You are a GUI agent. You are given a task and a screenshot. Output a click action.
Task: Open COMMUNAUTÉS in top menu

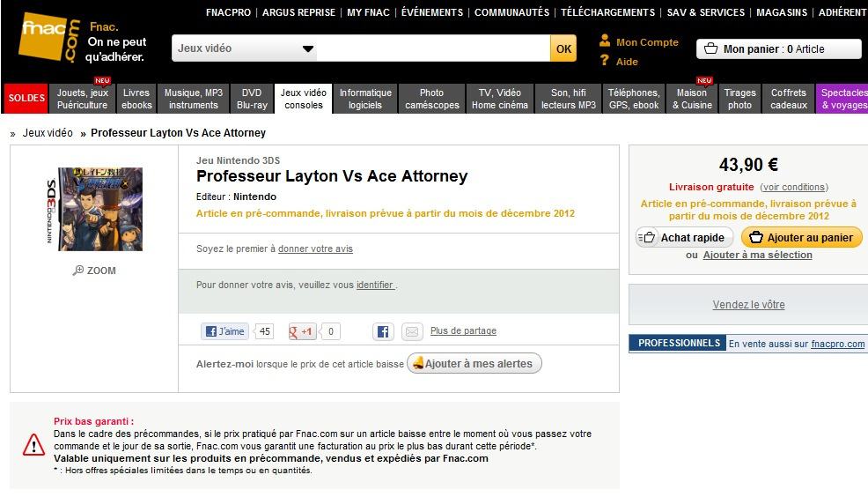pos(512,12)
